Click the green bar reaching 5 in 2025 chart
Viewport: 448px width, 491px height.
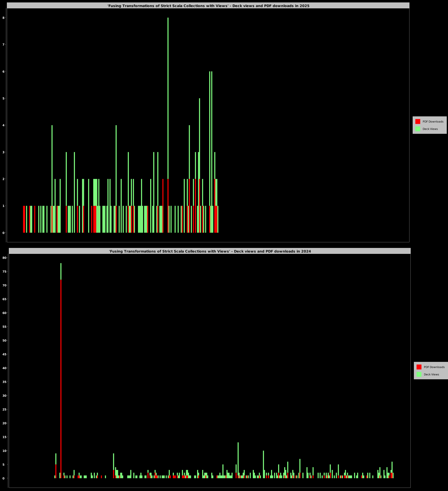(x=200, y=137)
